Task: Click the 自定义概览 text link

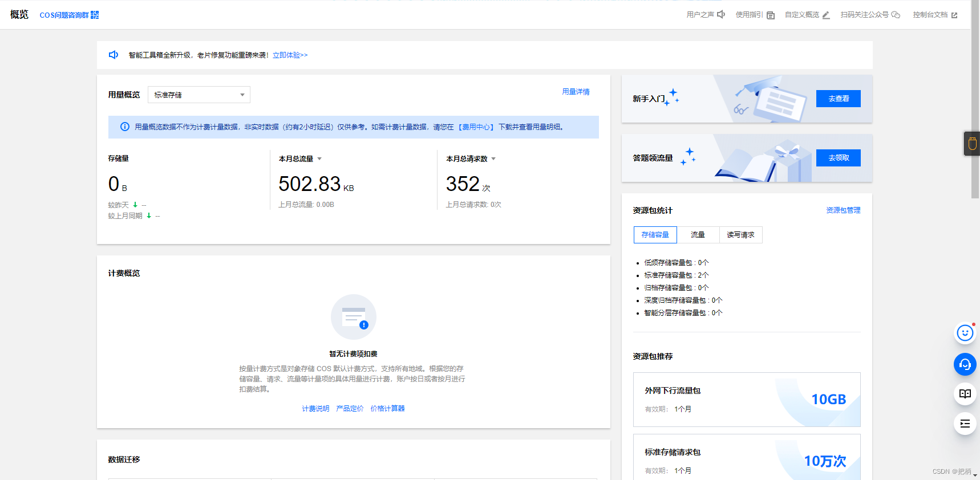Action: pos(801,15)
